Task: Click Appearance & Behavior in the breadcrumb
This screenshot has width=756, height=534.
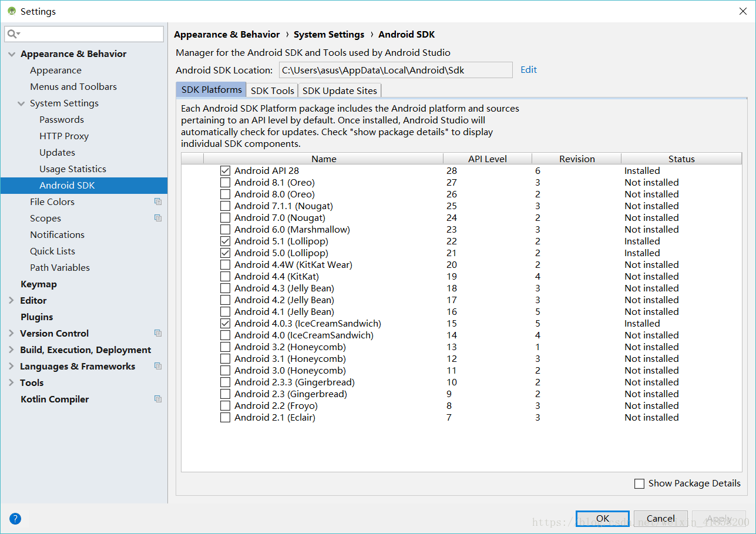Action: (x=227, y=35)
